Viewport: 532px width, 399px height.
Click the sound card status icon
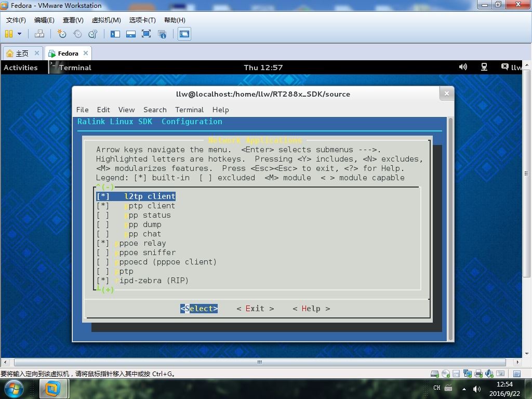click(489, 374)
